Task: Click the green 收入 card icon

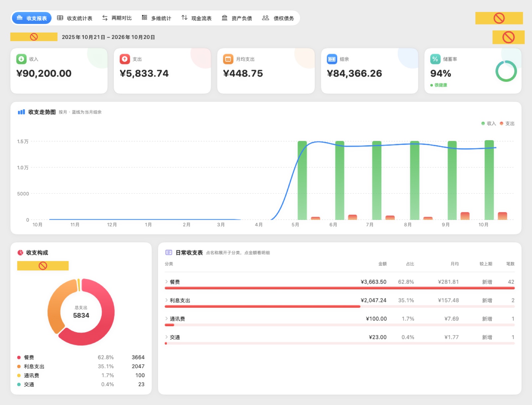Action: coord(21,59)
